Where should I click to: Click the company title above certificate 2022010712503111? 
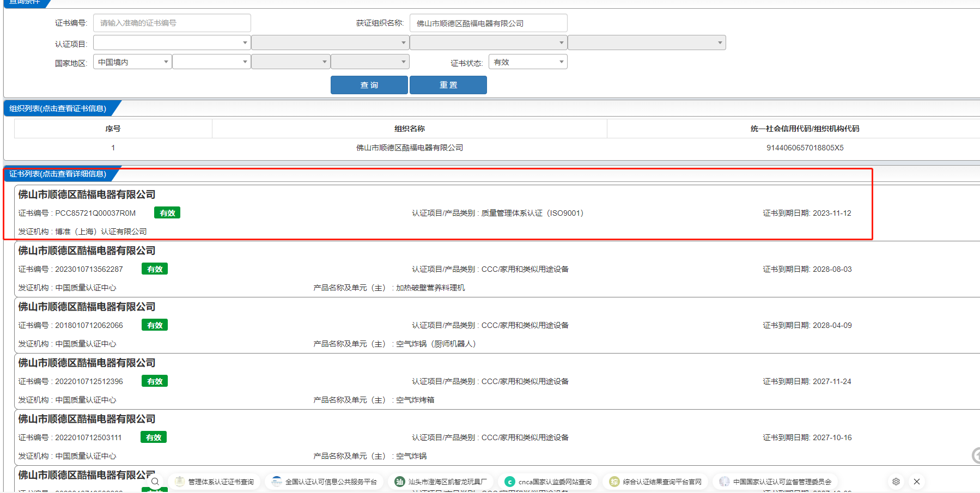pos(87,419)
